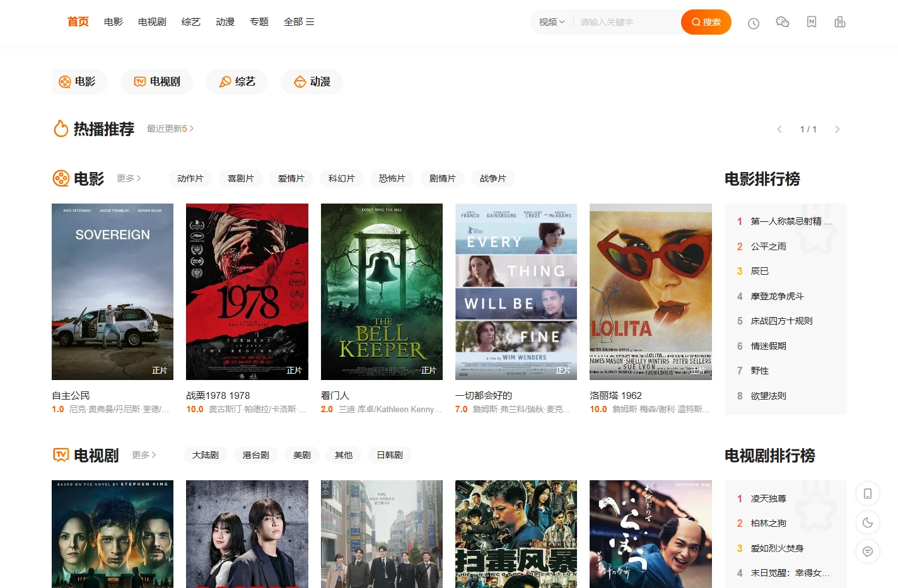Open the Sovereign movie poster
This screenshot has height=588, width=898.
coord(112,292)
